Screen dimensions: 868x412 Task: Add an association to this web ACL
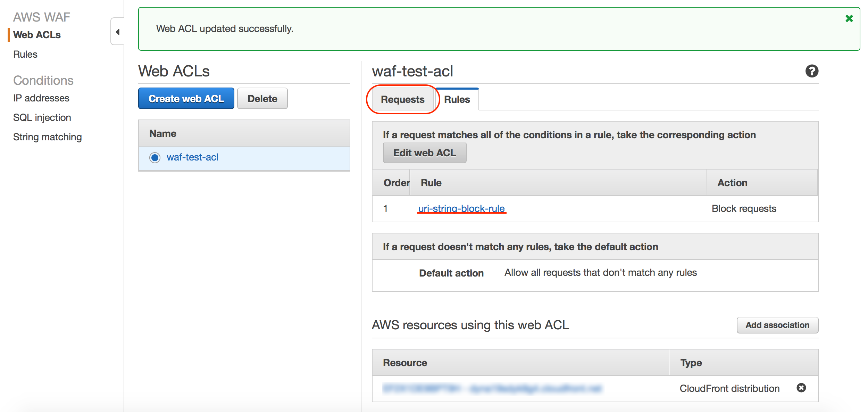pos(777,325)
